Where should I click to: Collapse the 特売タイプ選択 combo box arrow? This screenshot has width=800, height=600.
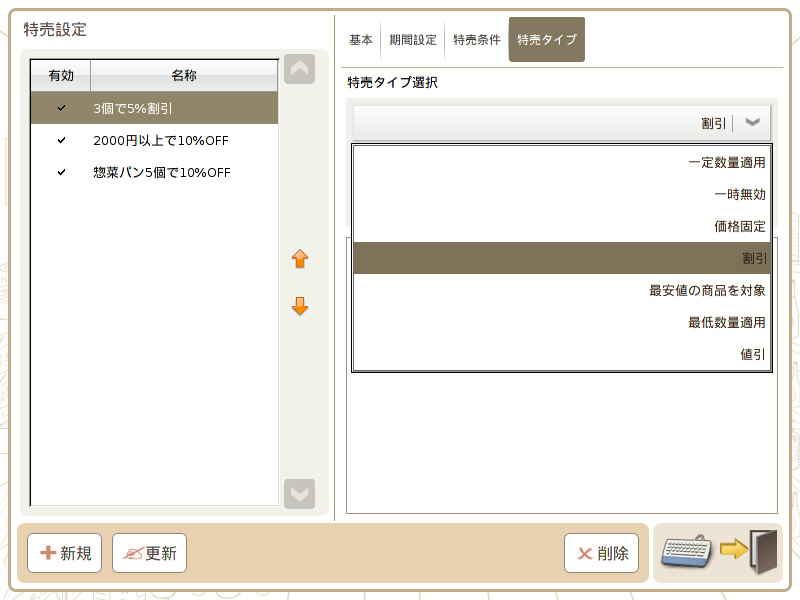pos(753,122)
